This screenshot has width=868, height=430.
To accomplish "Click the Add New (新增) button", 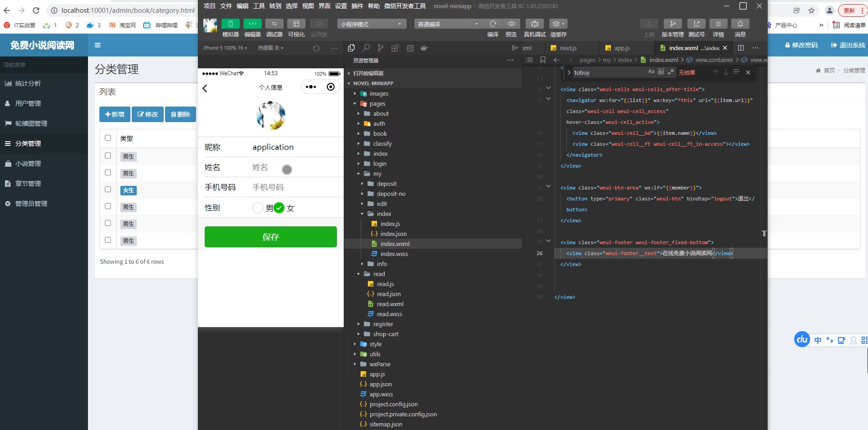I will pyautogui.click(x=114, y=114).
